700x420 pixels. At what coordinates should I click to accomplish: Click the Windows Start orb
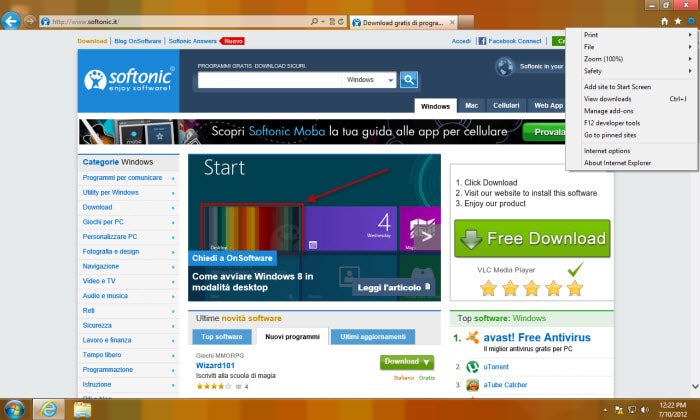point(14,408)
